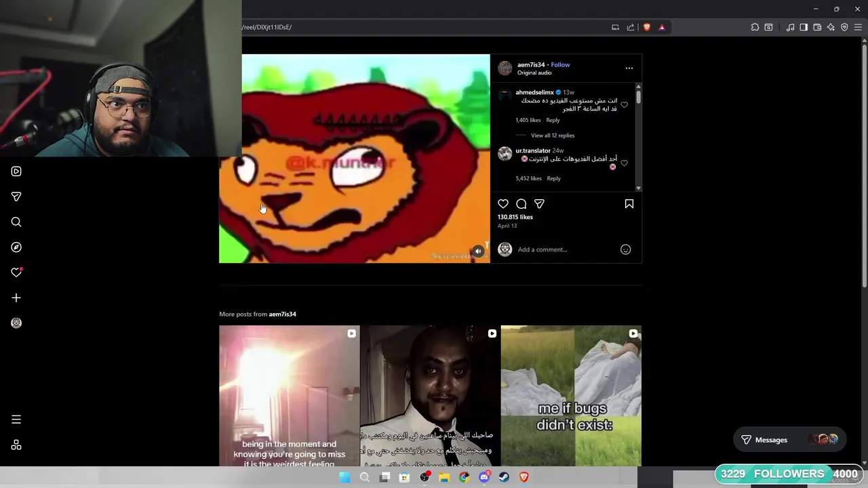Click the share page icon in address bar

[631, 27]
